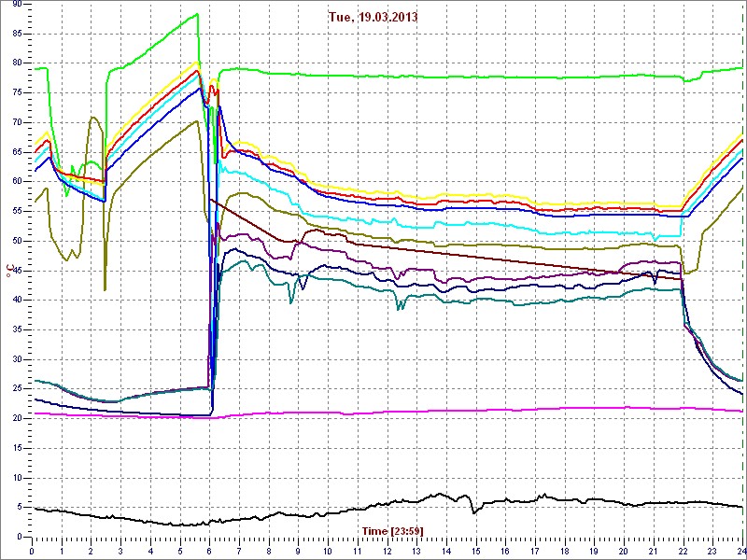Pick hour '22' on the time axis
Viewport: 747px width, 560px height.
(x=683, y=552)
